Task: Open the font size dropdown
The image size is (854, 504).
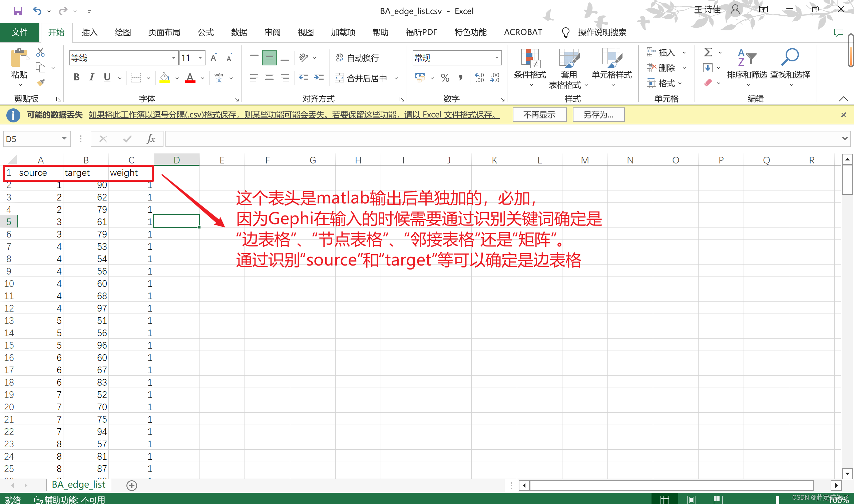Action: click(x=200, y=58)
